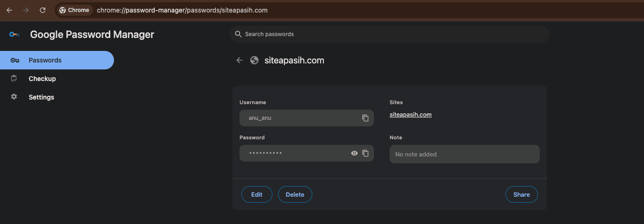Show the hidden password with eye icon

pyautogui.click(x=354, y=153)
